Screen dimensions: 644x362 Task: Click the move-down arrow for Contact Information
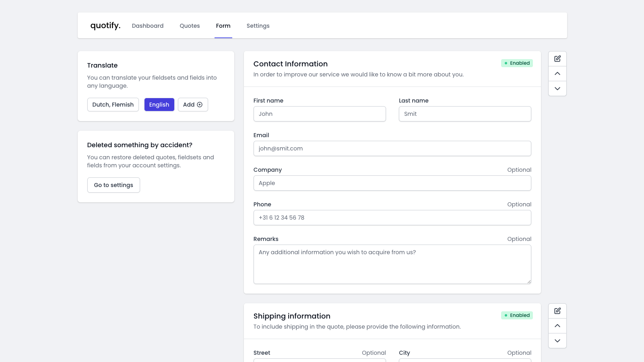coord(557,88)
